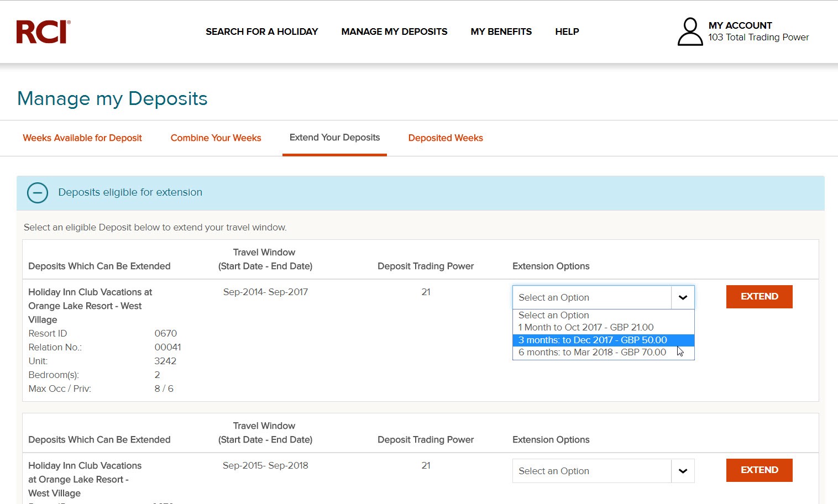This screenshot has width=838, height=504.
Task: Click the Holiday Inn Club Vacations name in the Sep-2014 deposit
Action: click(x=90, y=306)
